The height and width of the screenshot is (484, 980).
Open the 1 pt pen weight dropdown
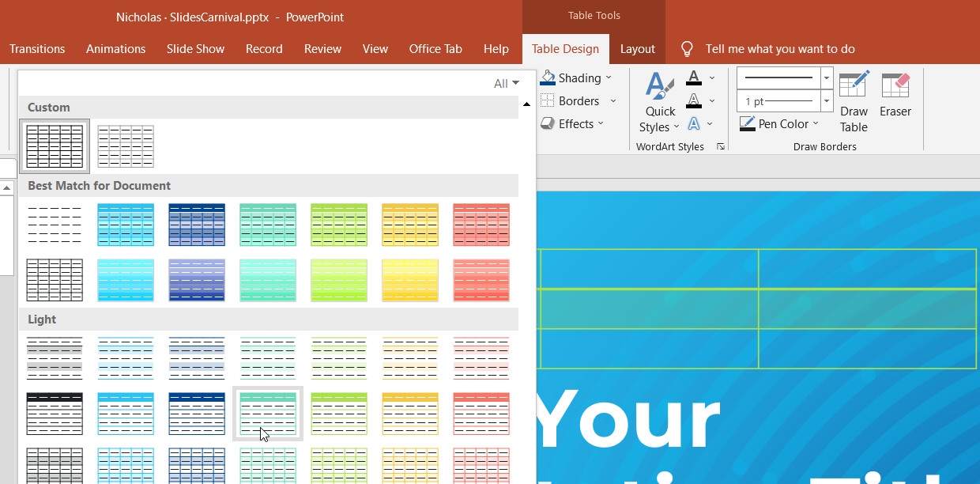826,100
